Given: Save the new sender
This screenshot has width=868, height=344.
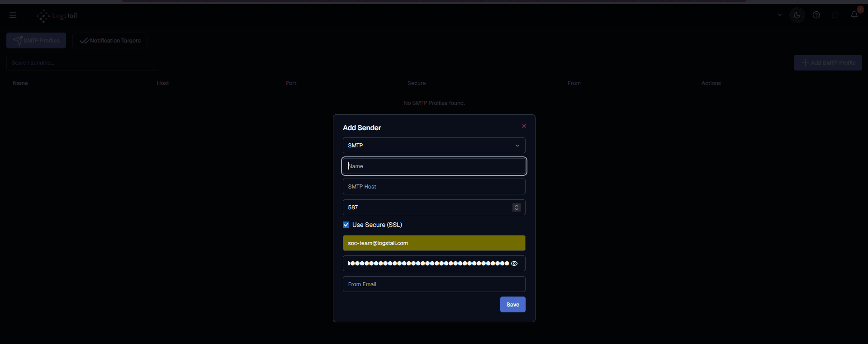Looking at the screenshot, I should point(513,305).
